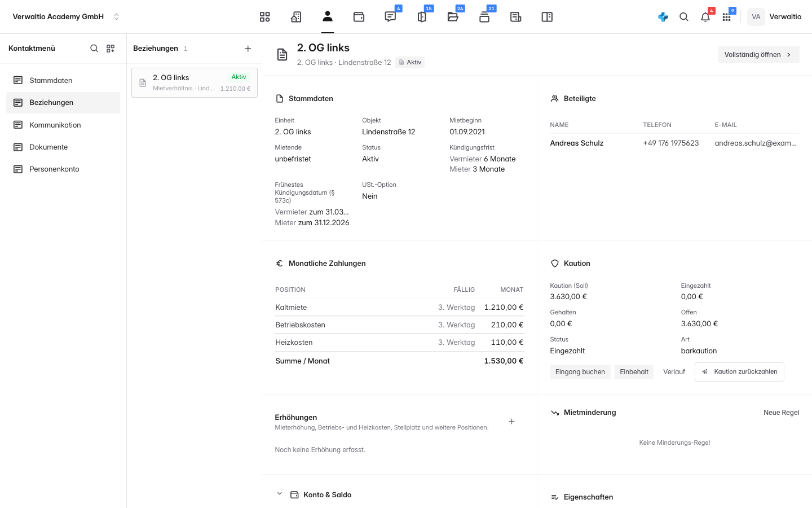Open the door icon with badge 15
This screenshot has width=812, height=508.
coord(422,17)
